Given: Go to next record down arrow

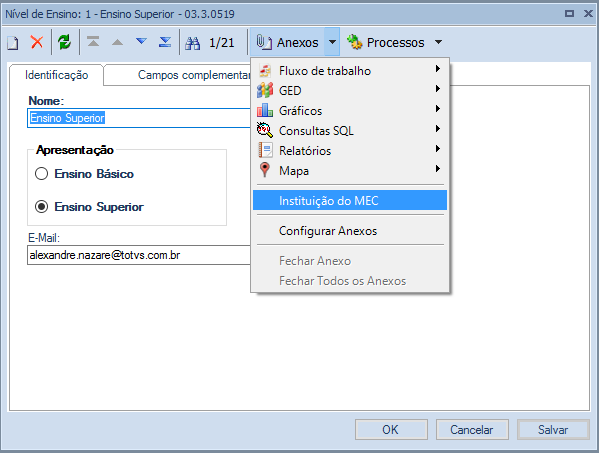Looking at the screenshot, I should [141, 41].
